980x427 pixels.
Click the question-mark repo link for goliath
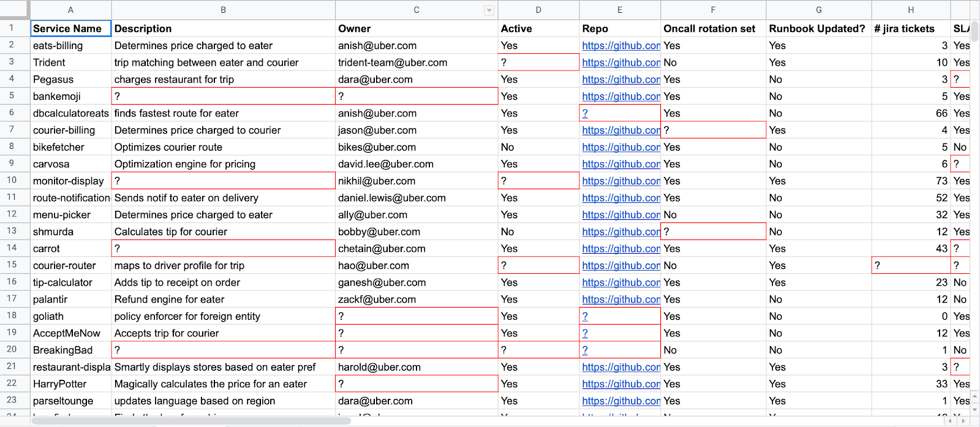coord(585,317)
